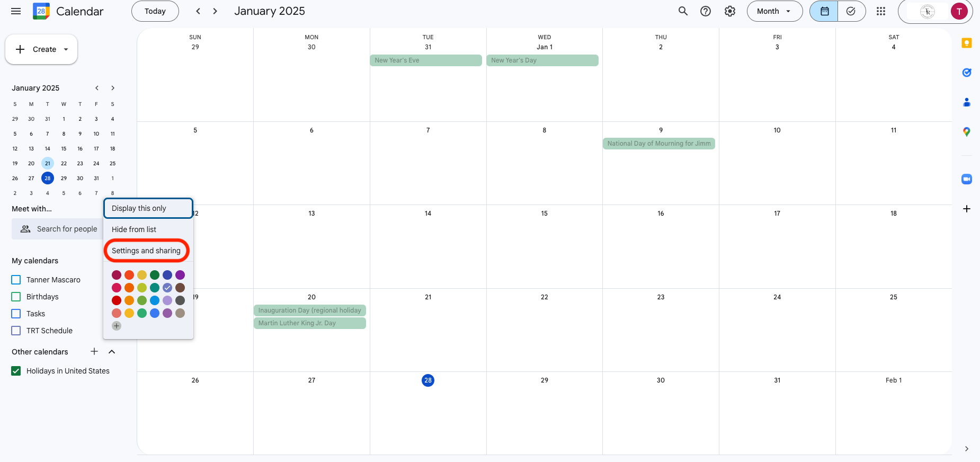
Task: Open New Year's Day event
Action: point(542,60)
